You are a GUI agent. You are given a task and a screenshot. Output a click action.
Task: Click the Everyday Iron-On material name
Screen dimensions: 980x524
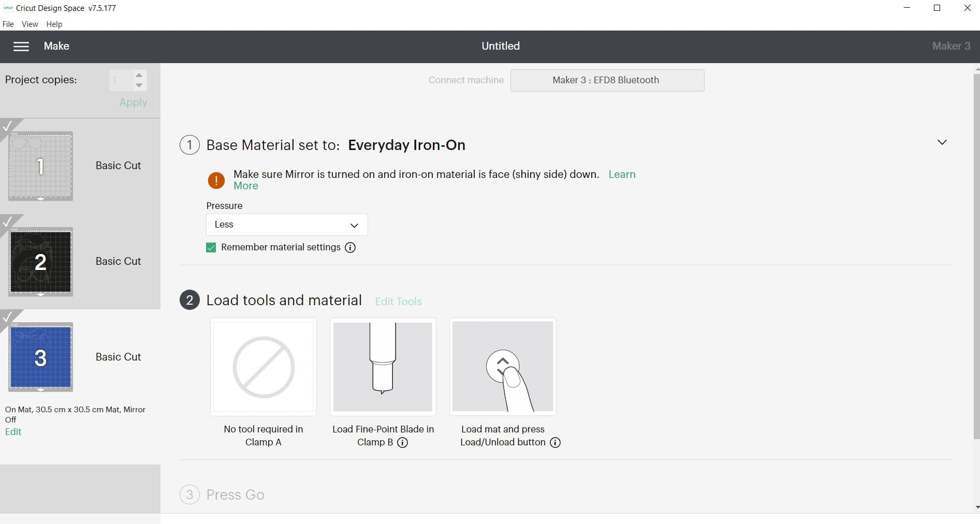(x=406, y=145)
